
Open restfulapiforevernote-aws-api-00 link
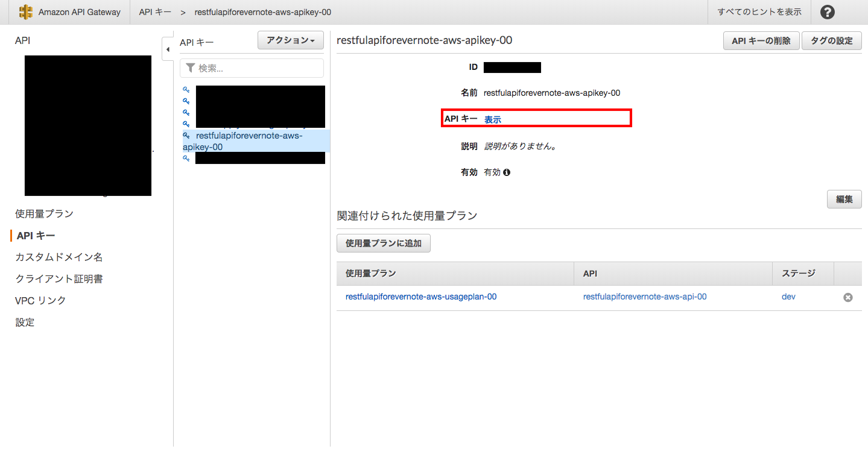(645, 297)
